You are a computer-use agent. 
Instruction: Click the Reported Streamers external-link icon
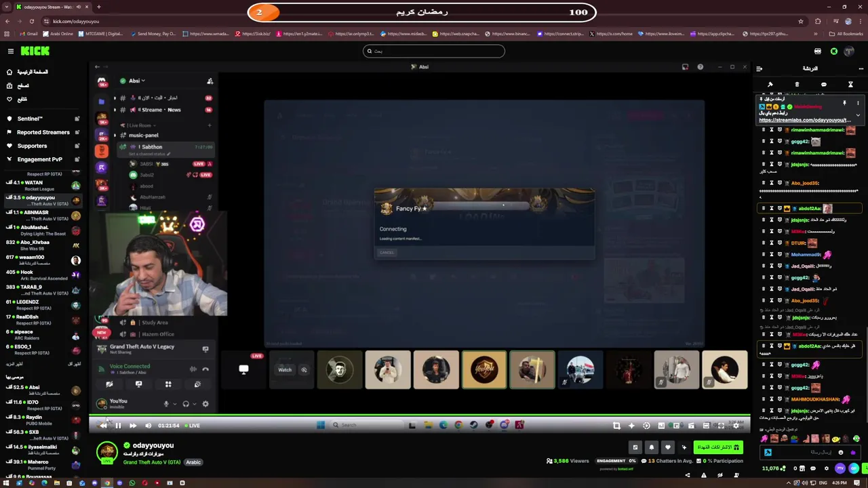(x=77, y=132)
